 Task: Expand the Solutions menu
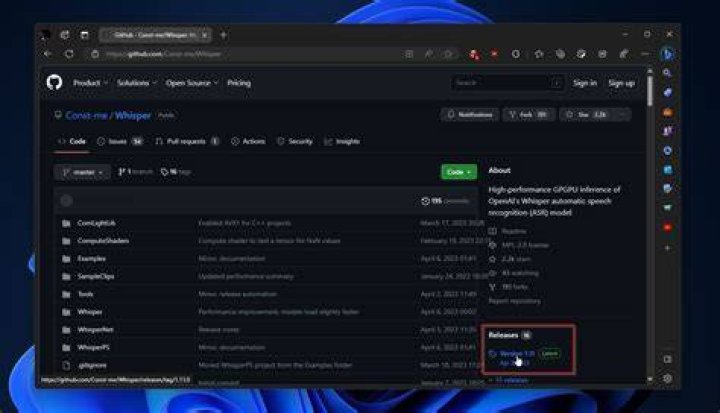click(137, 83)
